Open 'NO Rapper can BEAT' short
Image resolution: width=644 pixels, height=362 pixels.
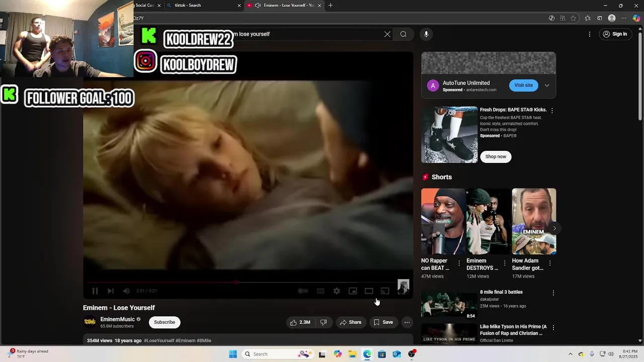(443, 221)
